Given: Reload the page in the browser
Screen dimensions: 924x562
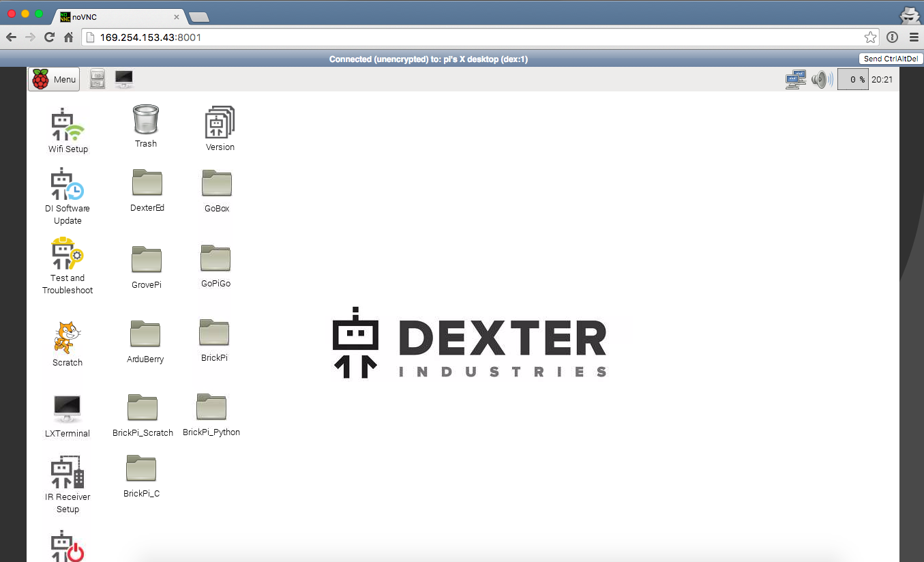Looking at the screenshot, I should pos(49,38).
